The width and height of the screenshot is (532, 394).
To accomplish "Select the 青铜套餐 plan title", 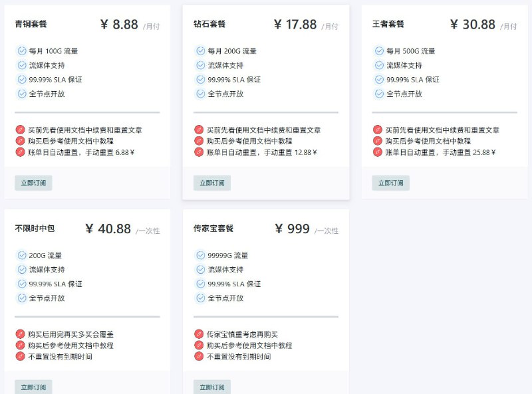I will coord(31,24).
